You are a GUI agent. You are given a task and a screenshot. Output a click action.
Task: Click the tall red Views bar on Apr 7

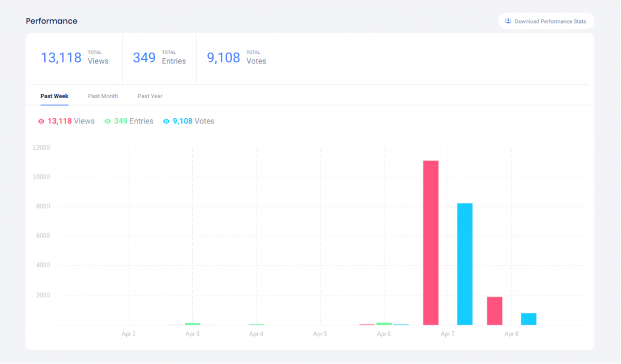coord(431,242)
